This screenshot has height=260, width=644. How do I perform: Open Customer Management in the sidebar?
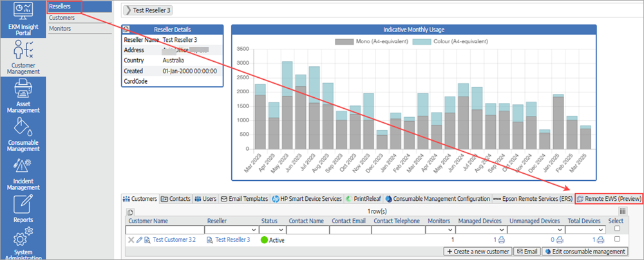[x=23, y=57]
